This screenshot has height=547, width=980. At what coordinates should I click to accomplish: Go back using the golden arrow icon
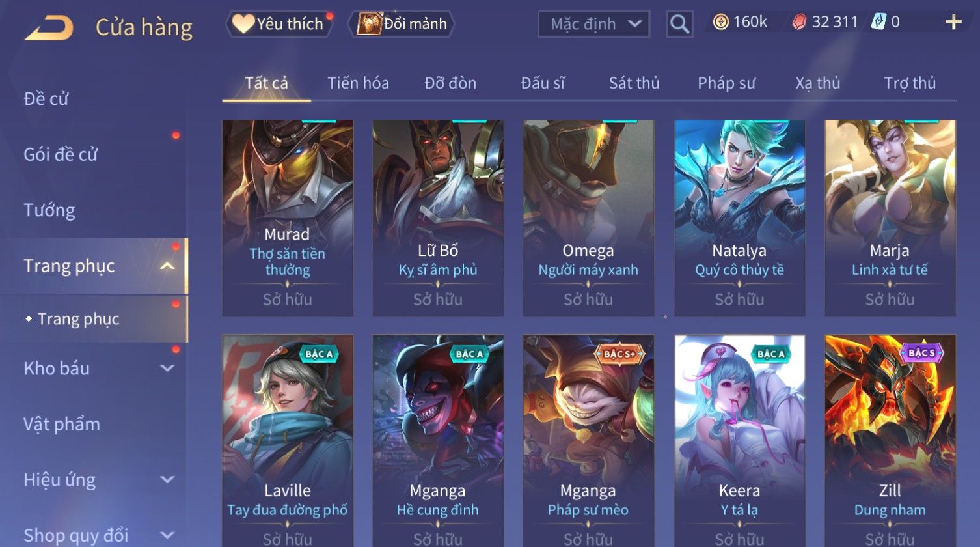49,27
